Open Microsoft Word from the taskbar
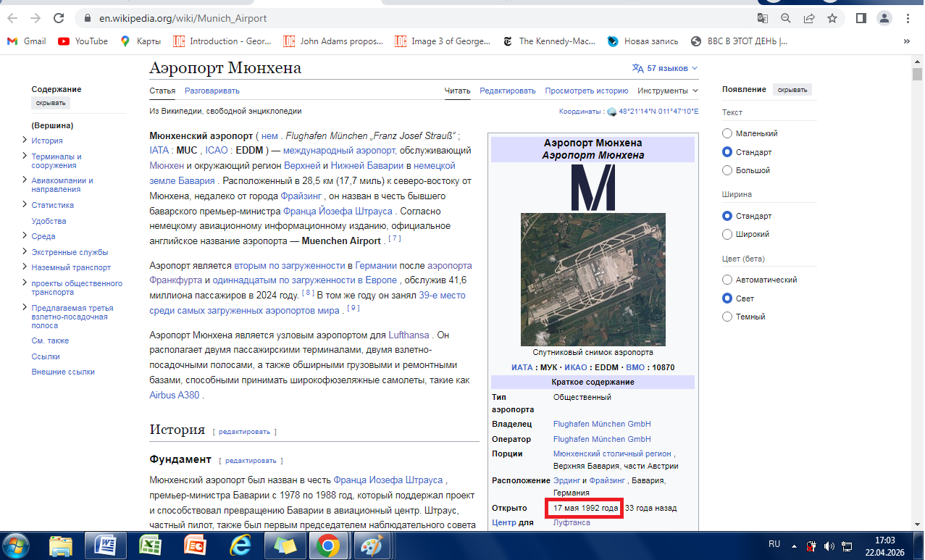Viewport: 925px width, 560px height. (x=105, y=544)
